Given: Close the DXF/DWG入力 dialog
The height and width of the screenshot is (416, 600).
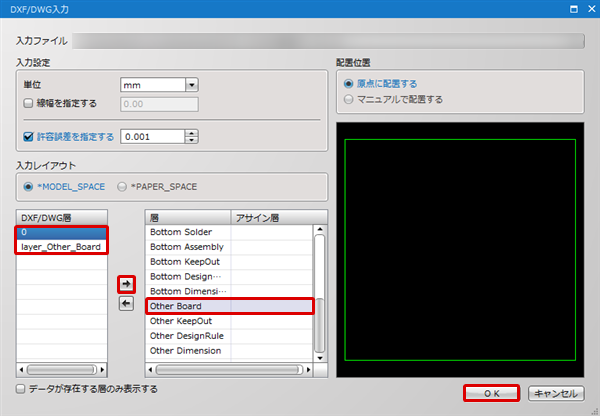Looking at the screenshot, I should click(x=592, y=9).
